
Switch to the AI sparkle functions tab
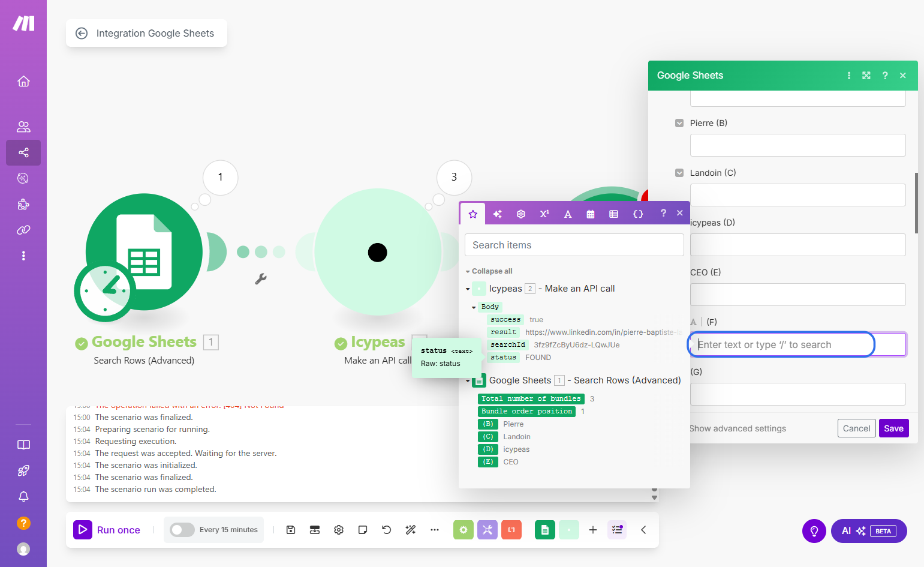[x=497, y=214]
